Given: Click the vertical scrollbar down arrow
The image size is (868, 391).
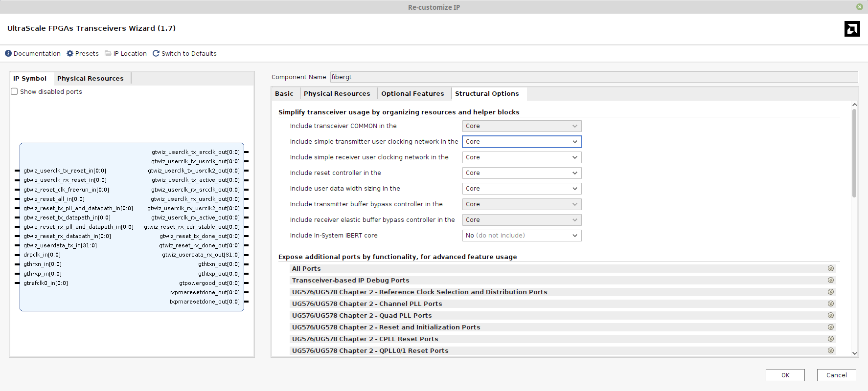Looking at the screenshot, I should (x=854, y=353).
